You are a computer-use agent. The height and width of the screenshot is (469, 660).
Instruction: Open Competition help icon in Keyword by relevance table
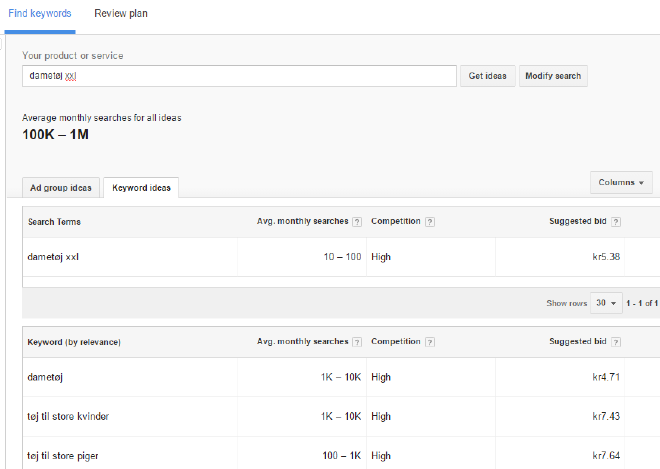tap(429, 342)
